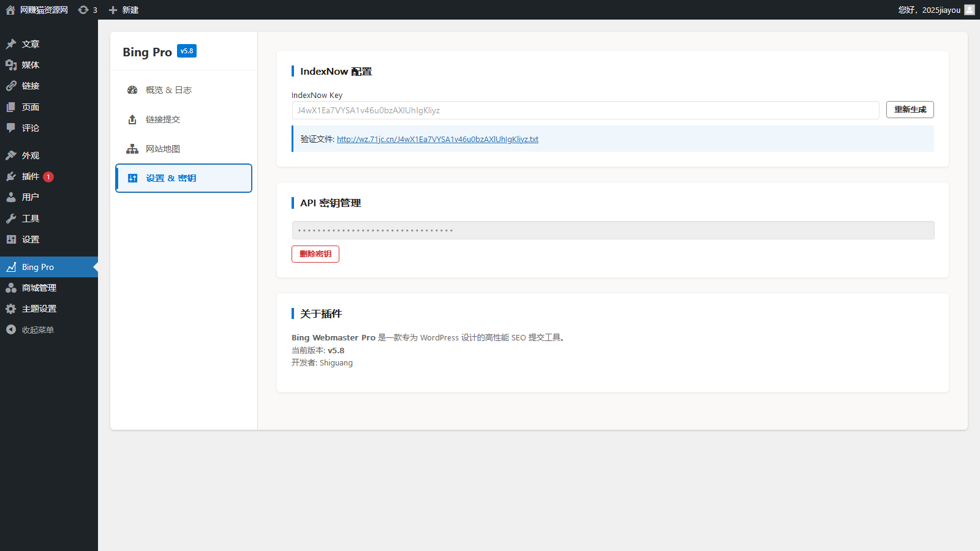
Task: Switch to the 概览 & 日志 tab
Action: click(168, 90)
